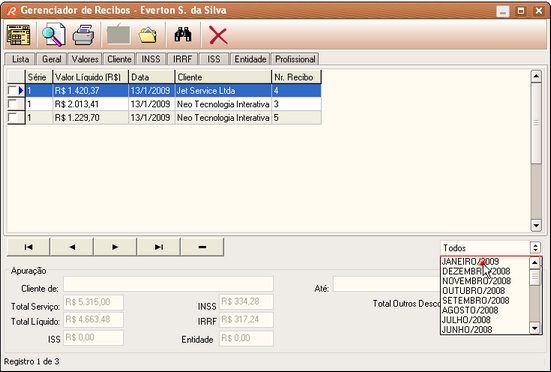
Task: Click the red X delete icon
Action: [218, 35]
